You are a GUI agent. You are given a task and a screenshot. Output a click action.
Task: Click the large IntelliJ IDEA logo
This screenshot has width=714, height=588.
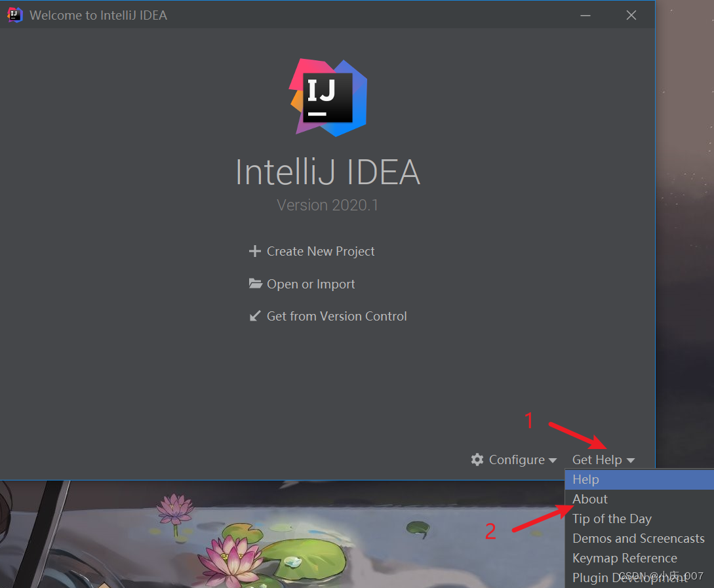(328, 97)
